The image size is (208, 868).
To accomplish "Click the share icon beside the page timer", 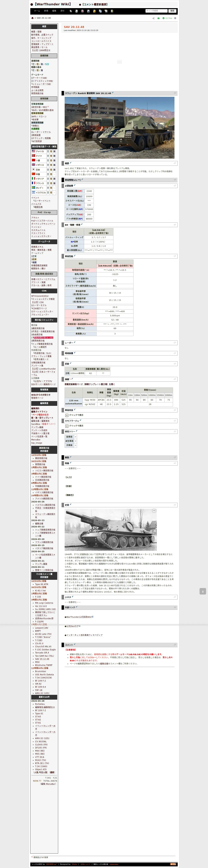I will (153, 18).
